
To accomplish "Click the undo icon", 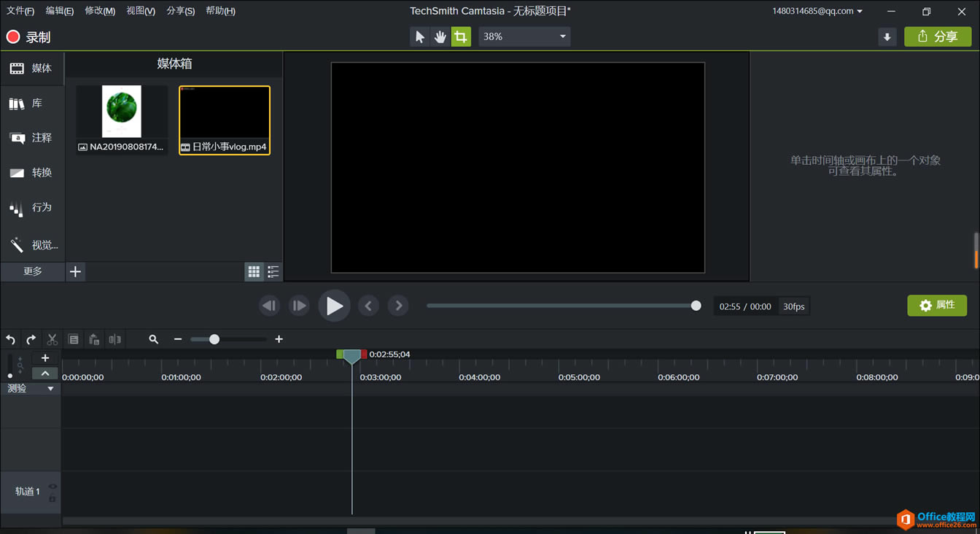I will pyautogui.click(x=10, y=339).
